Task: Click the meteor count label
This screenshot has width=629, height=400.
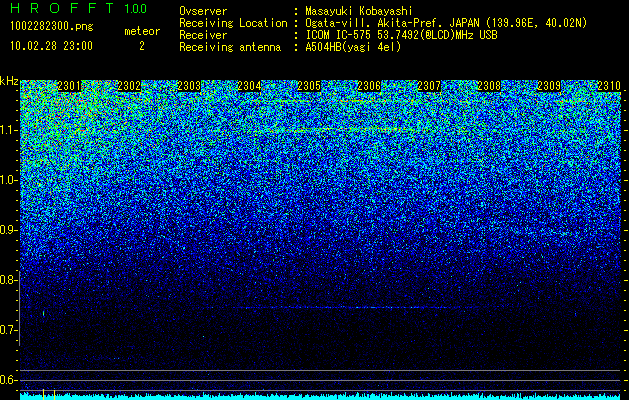Action: coord(142,31)
